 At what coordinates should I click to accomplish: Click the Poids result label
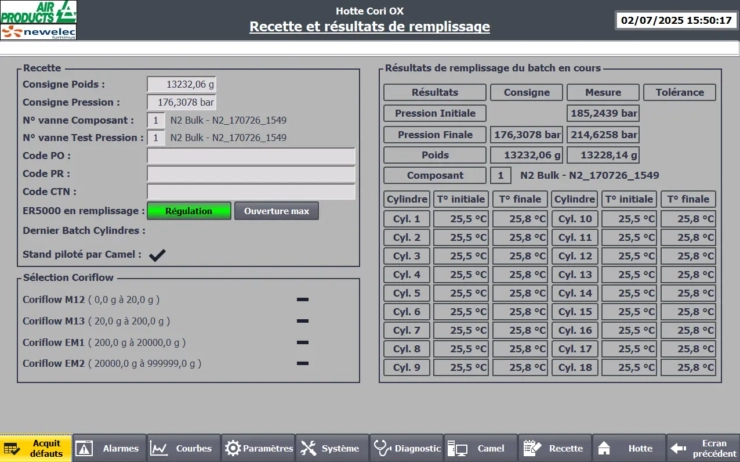point(435,155)
